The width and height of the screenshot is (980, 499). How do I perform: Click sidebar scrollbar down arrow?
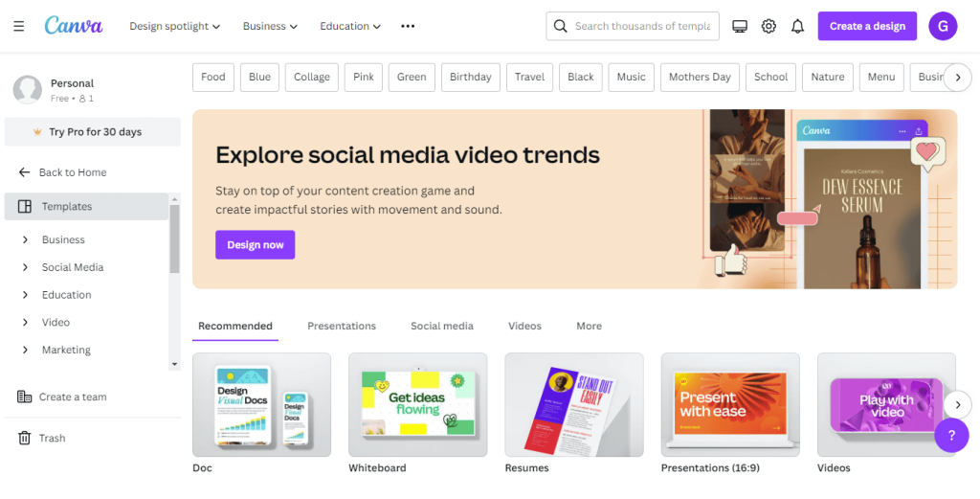(x=174, y=364)
